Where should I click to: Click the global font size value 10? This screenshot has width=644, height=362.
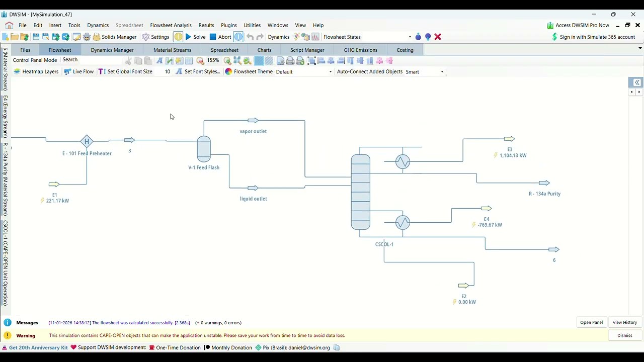point(167,71)
